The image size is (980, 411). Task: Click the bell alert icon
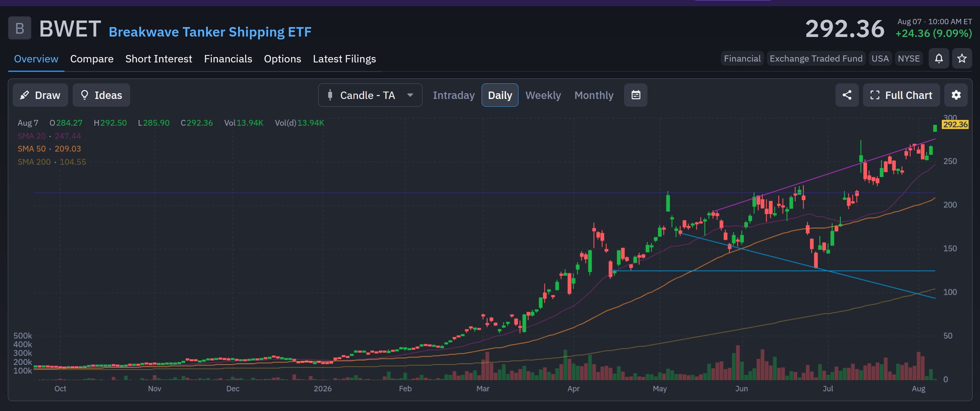[939, 59]
